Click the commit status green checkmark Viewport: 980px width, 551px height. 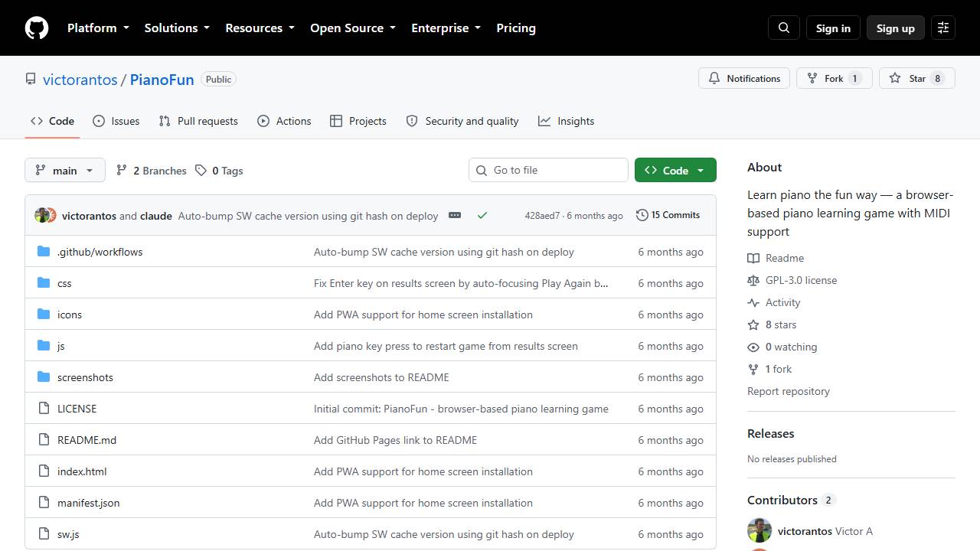[482, 216]
